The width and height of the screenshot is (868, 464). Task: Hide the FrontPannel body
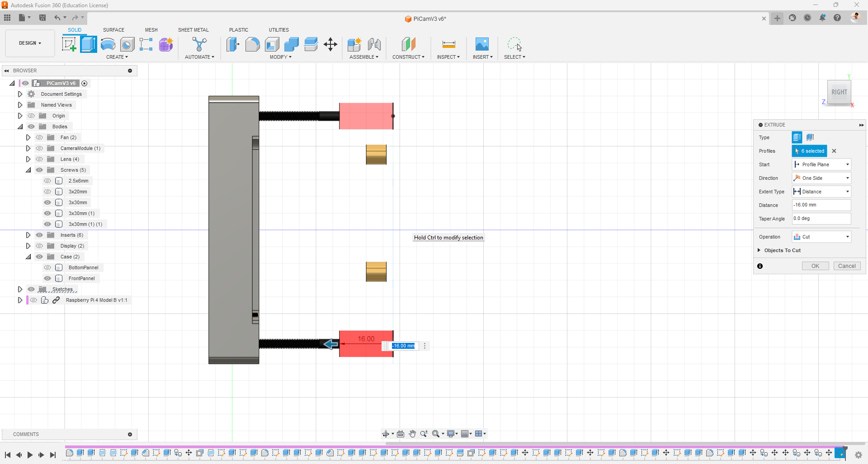[x=47, y=278]
